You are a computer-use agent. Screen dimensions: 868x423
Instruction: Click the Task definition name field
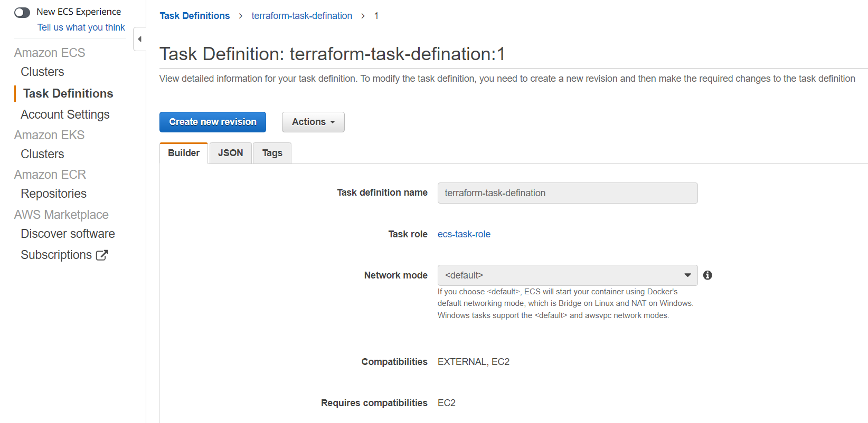(568, 193)
